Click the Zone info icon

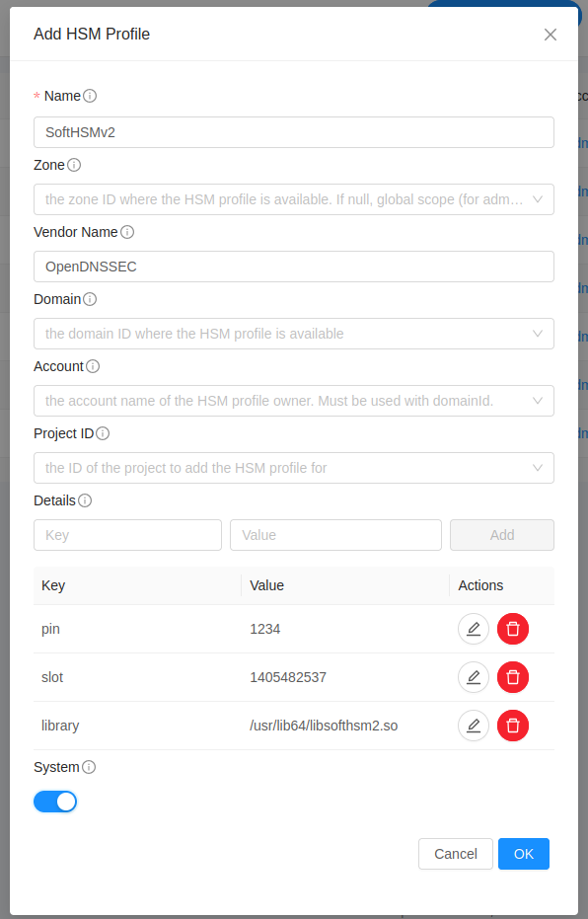[x=71, y=165]
